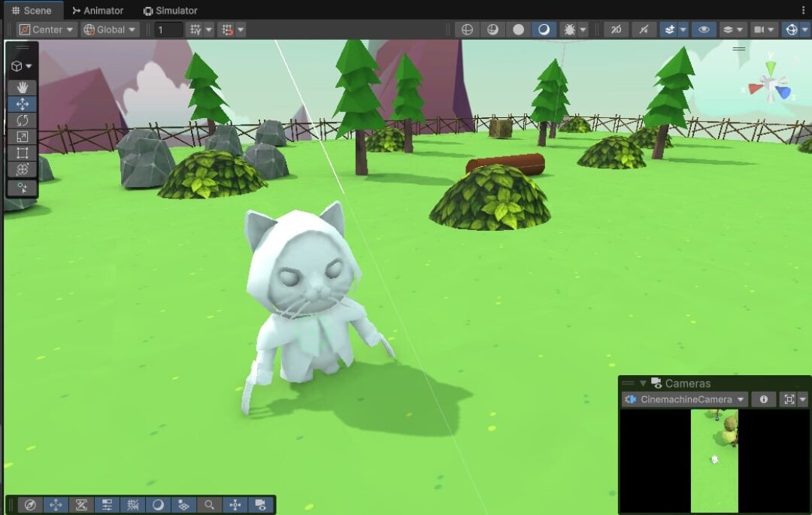The image size is (812, 515).
Task: Toggle scene lighting button
Action: coord(643,29)
